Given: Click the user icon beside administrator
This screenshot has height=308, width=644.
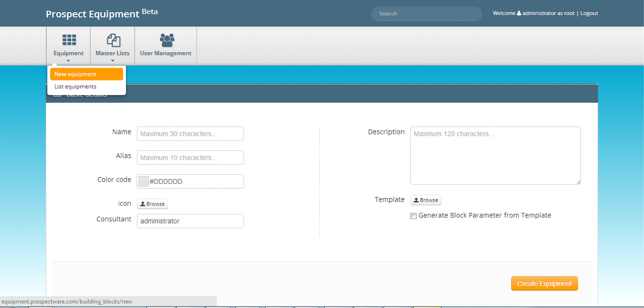Looking at the screenshot, I should point(519,13).
